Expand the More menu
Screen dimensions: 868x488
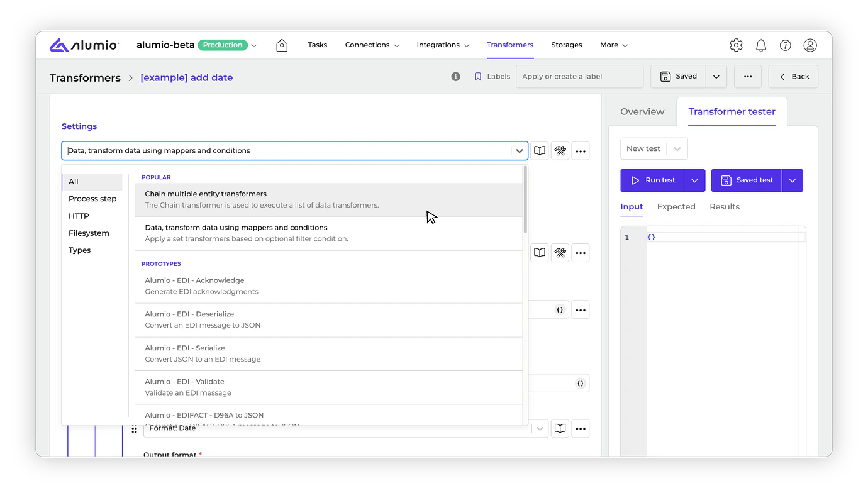[614, 45]
